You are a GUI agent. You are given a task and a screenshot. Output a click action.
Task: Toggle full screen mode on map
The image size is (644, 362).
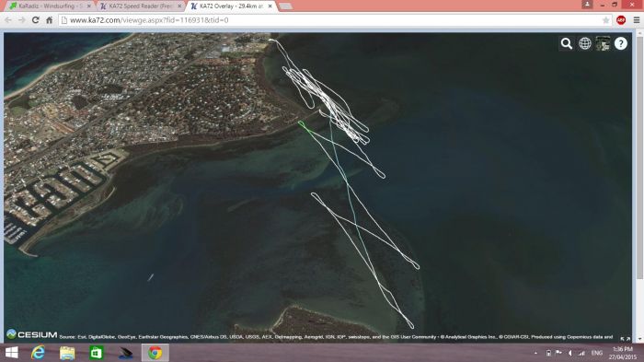tap(625, 339)
